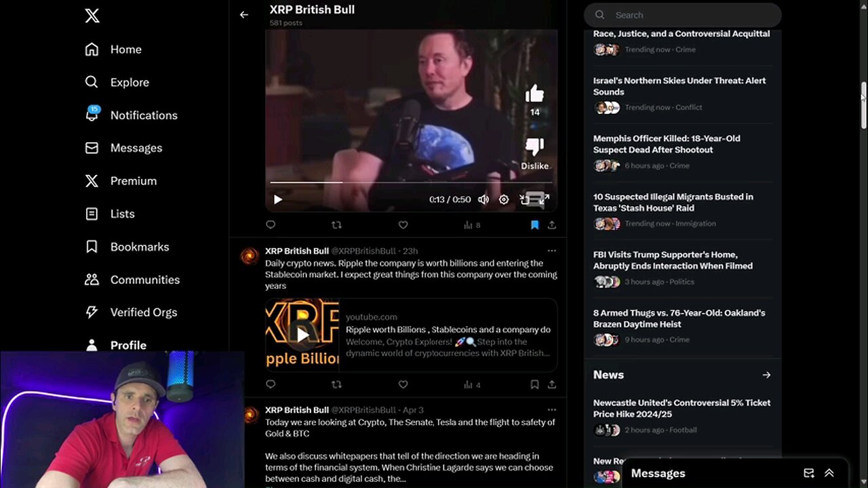
Task: Open @XRPBritishBull handle on 23h post
Action: pyautogui.click(x=363, y=251)
